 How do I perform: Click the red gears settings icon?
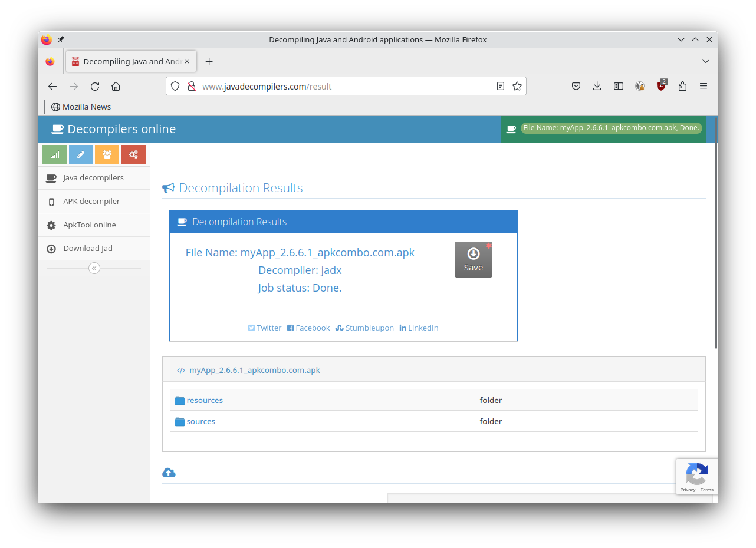(133, 154)
